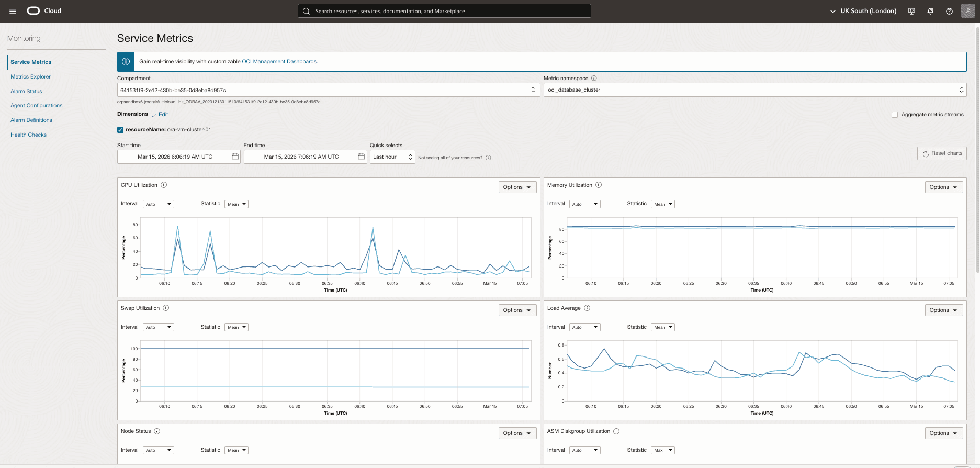Open the CPU Utilization Options menu
Screen dimensions: 980x468
point(517,187)
